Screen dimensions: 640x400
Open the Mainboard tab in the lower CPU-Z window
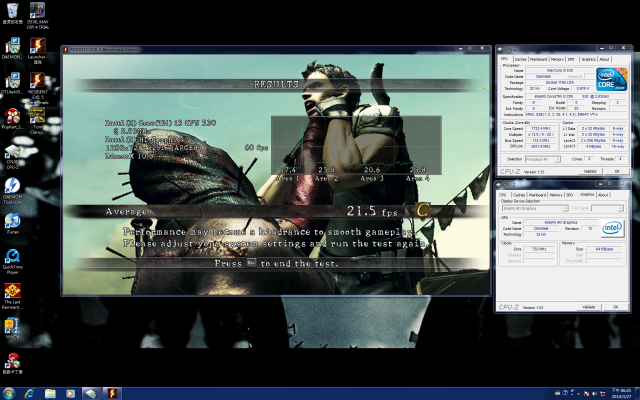coord(537,195)
